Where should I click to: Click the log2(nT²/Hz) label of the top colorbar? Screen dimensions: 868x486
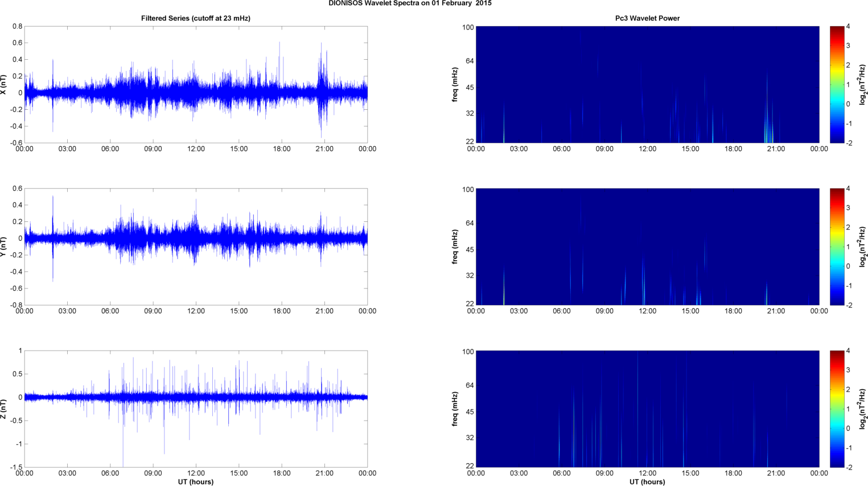coord(862,84)
